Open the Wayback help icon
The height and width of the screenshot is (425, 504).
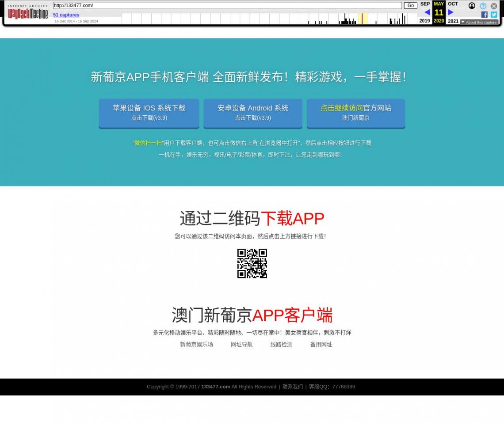click(483, 6)
